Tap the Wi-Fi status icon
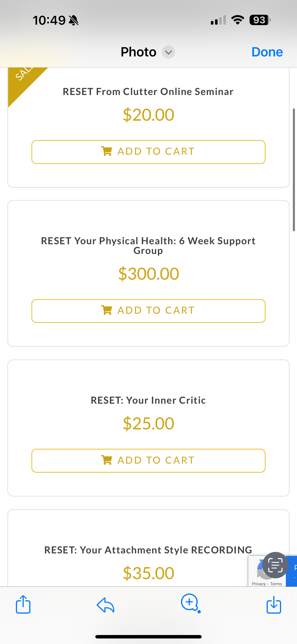The width and height of the screenshot is (297, 644). point(238,20)
